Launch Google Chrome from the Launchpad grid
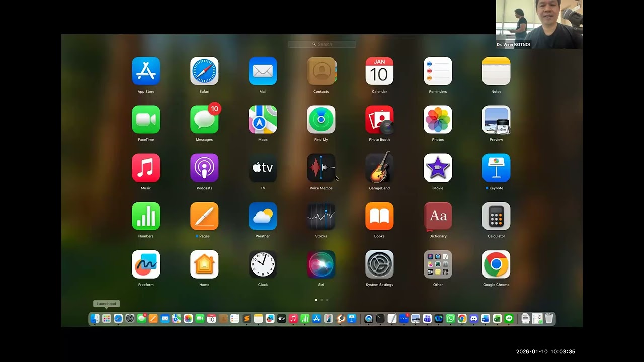644x362 pixels. (x=496, y=264)
